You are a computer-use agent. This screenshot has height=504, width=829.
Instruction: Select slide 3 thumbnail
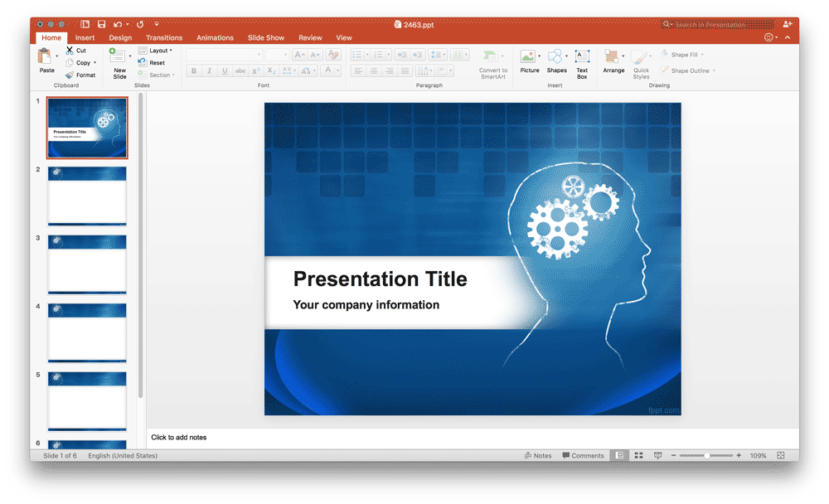[87, 264]
